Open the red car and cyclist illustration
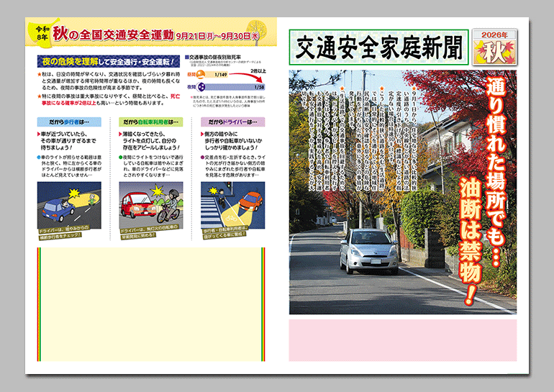The width and height of the screenshot is (554, 392). point(151,205)
